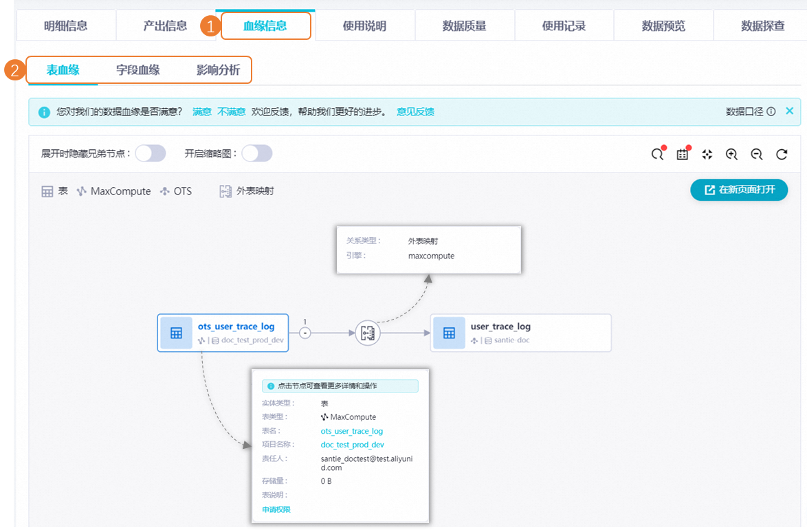Click the user_trace_log node table icon
This screenshot has height=532, width=807.
450,333
